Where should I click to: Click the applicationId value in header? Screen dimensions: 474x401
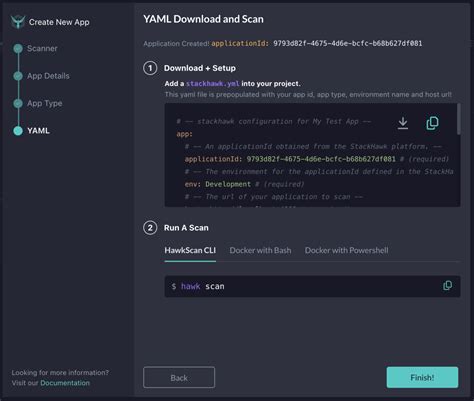coord(348,44)
